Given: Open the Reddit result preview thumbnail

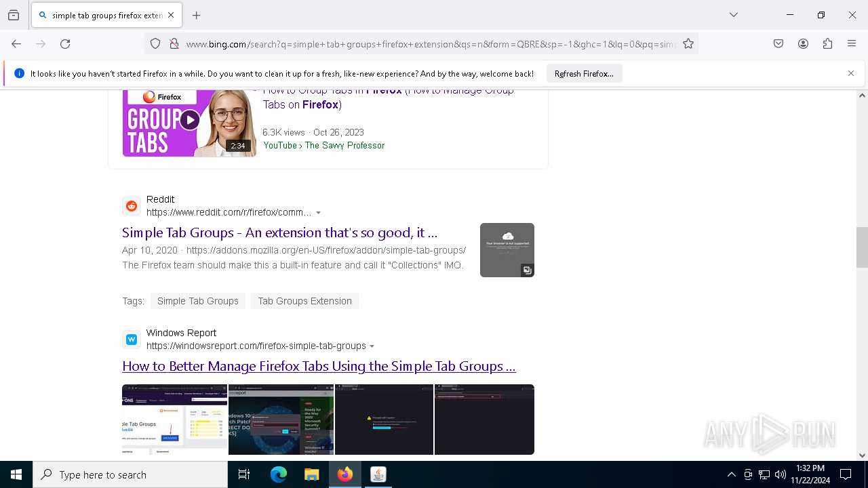Looking at the screenshot, I should coord(507,250).
